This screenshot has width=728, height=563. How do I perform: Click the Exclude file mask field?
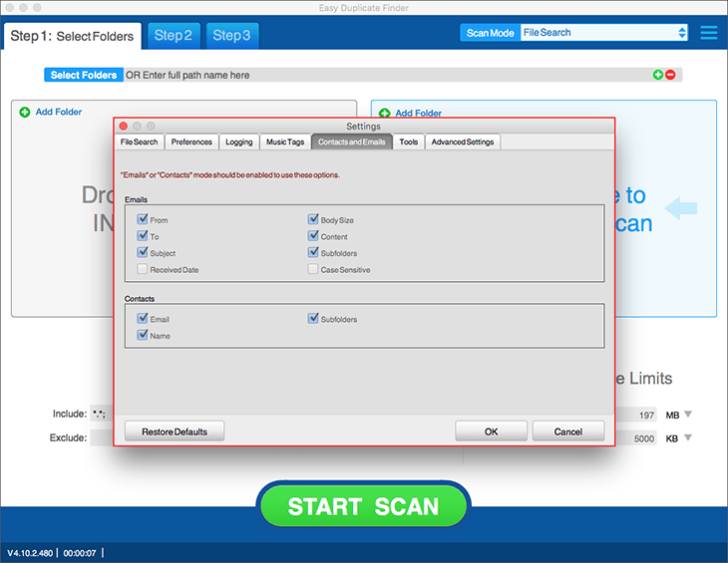[102, 437]
